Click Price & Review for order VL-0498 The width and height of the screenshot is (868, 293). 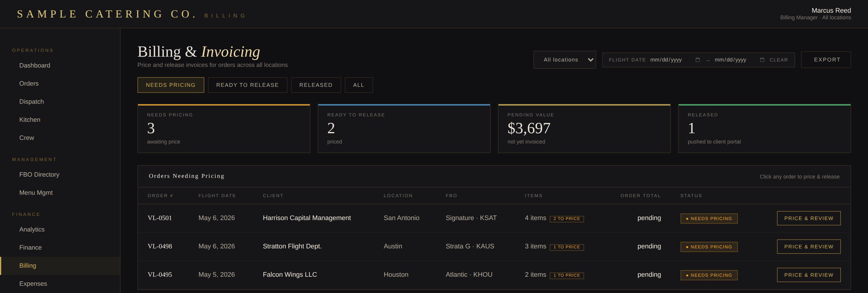pyautogui.click(x=808, y=247)
